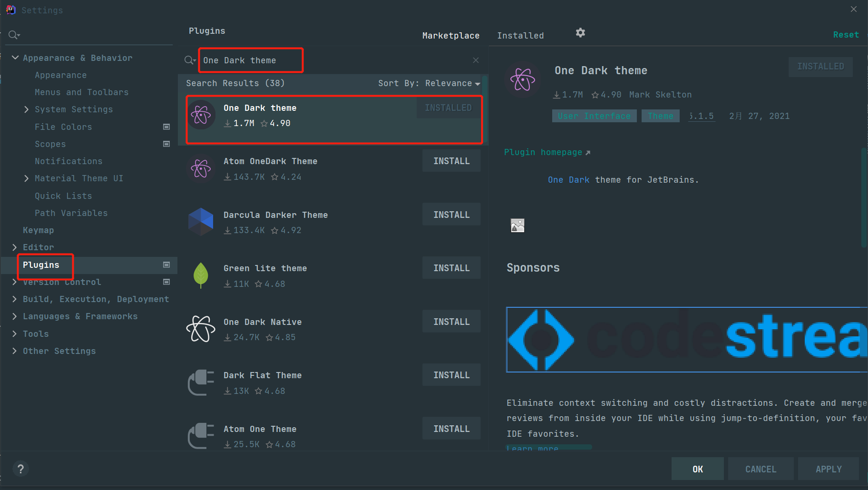Install the Atom OneDark Theme plugin
The image size is (868, 490).
pyautogui.click(x=451, y=161)
